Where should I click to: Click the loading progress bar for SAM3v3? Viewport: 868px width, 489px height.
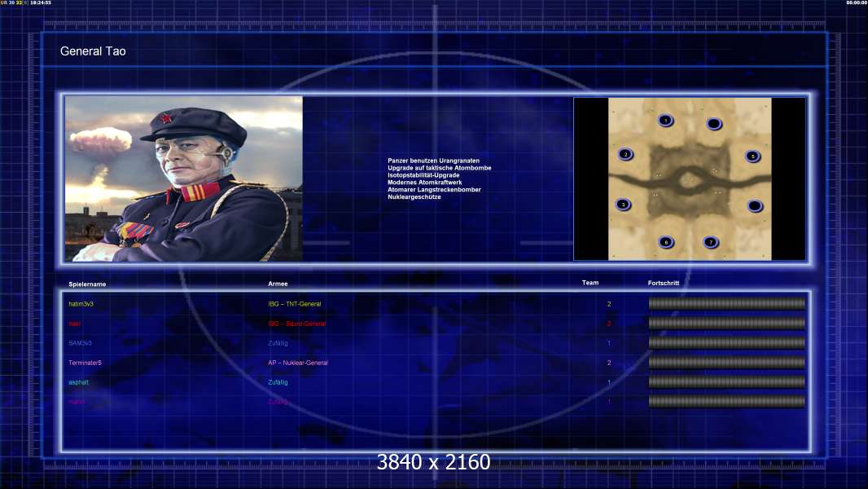[x=727, y=343]
